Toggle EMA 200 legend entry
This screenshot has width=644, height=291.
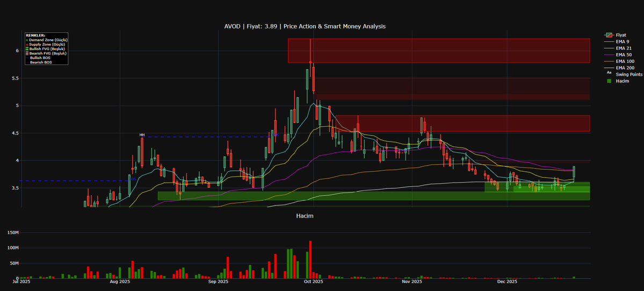click(619, 68)
